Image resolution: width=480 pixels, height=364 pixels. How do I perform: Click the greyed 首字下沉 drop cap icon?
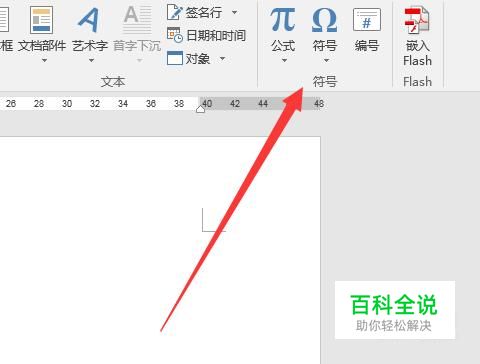[137, 20]
